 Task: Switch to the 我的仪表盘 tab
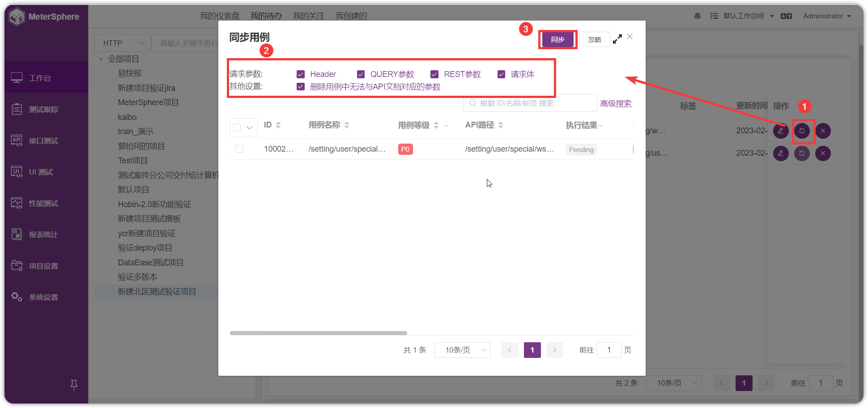coord(220,16)
